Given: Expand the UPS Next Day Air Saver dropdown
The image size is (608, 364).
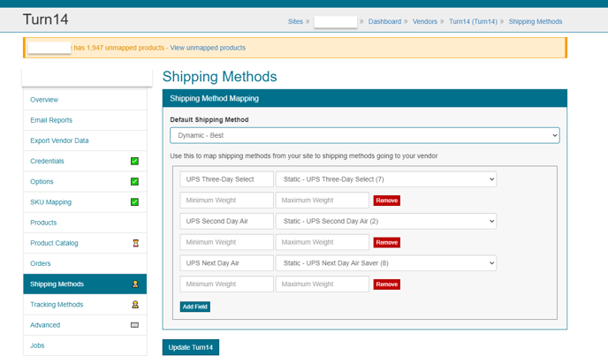Looking at the screenshot, I should (x=385, y=262).
